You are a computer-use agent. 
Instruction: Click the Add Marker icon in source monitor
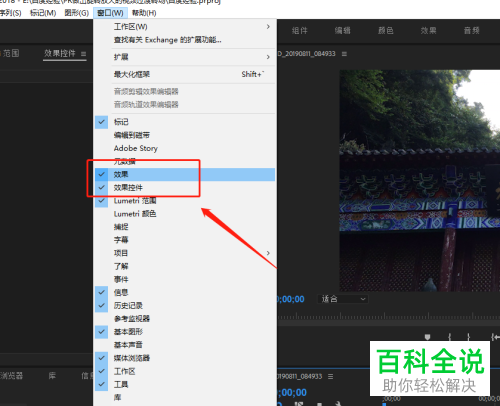(x=428, y=337)
